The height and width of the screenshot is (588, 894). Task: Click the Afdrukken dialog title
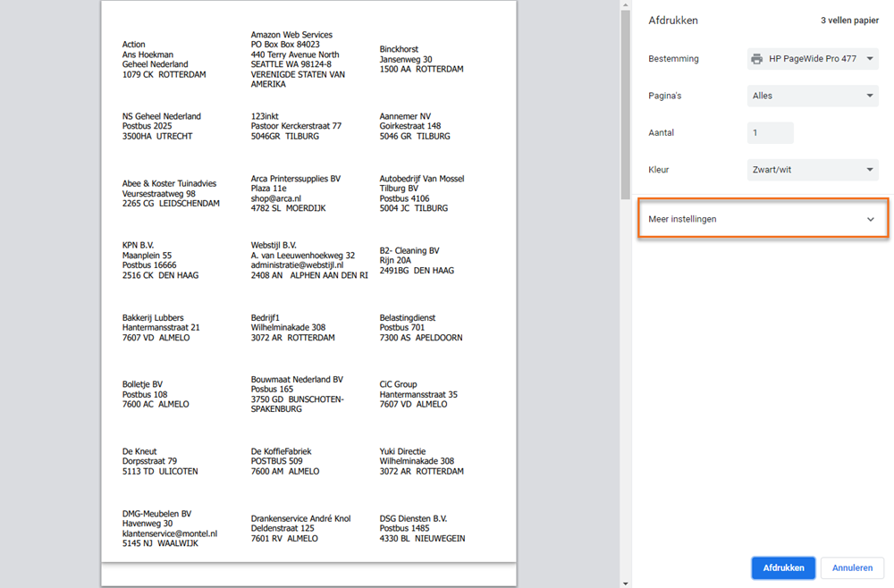(x=673, y=21)
